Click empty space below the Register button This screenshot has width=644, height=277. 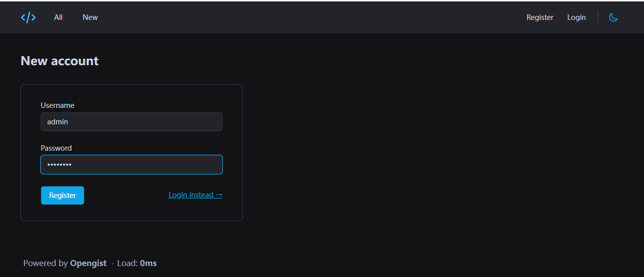(x=63, y=213)
